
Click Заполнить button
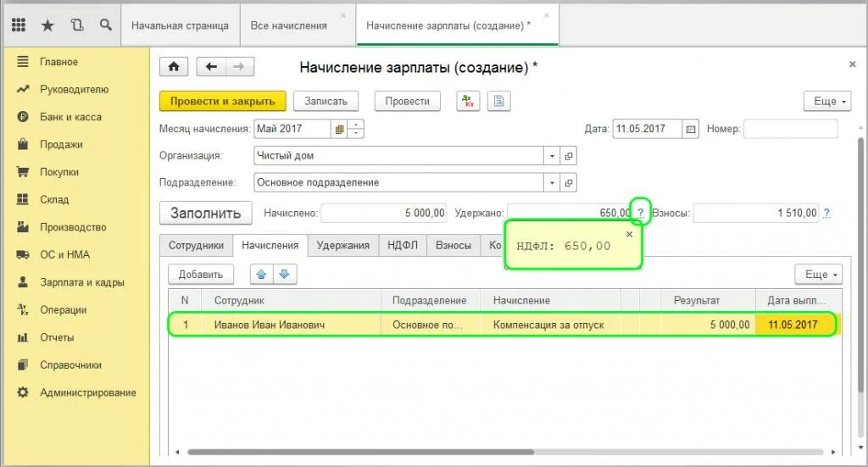coord(205,213)
